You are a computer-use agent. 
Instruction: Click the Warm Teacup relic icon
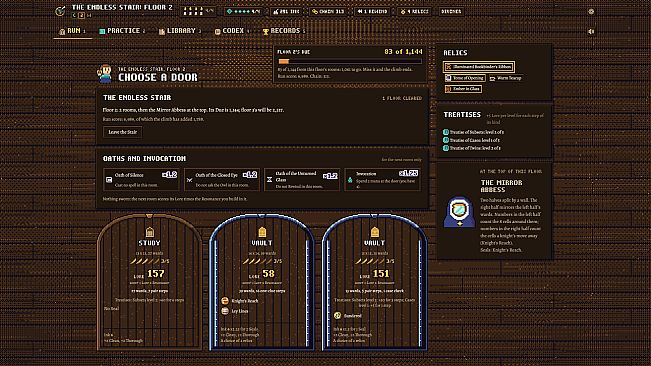[492, 78]
